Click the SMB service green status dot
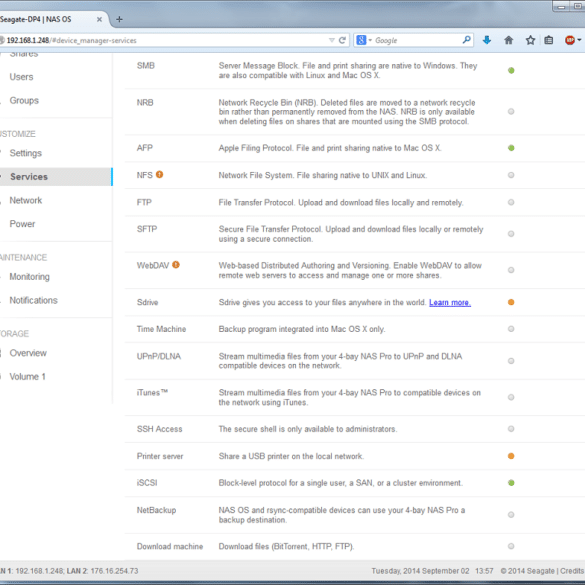 [x=511, y=71]
